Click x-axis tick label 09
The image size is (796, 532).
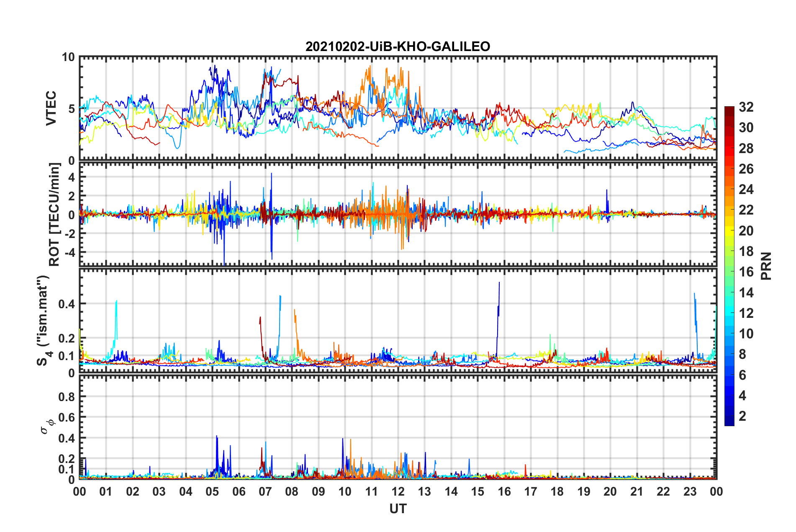tap(318, 491)
